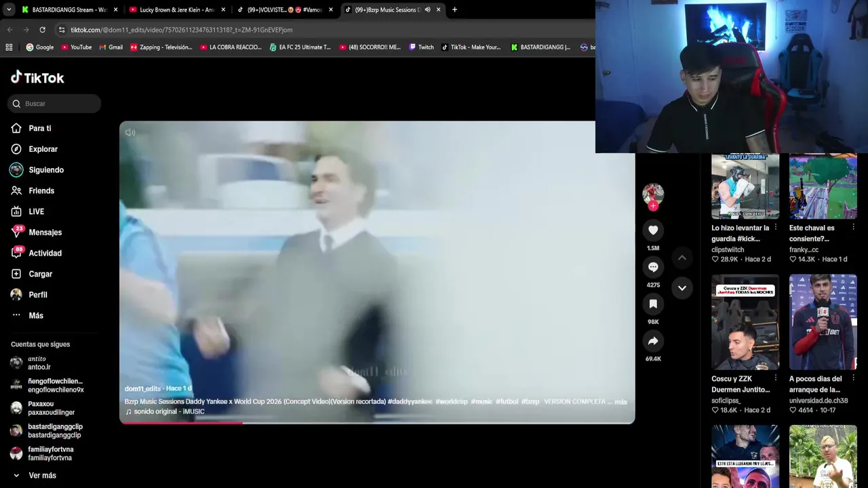Go to next video with down chevron
This screenshot has width=868, height=488.
(x=682, y=288)
